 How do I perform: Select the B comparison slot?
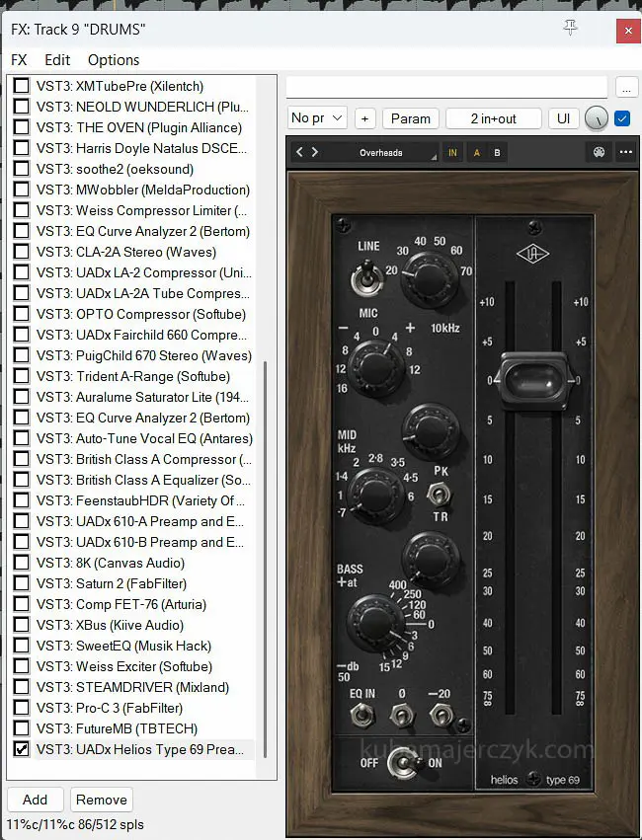(497, 153)
